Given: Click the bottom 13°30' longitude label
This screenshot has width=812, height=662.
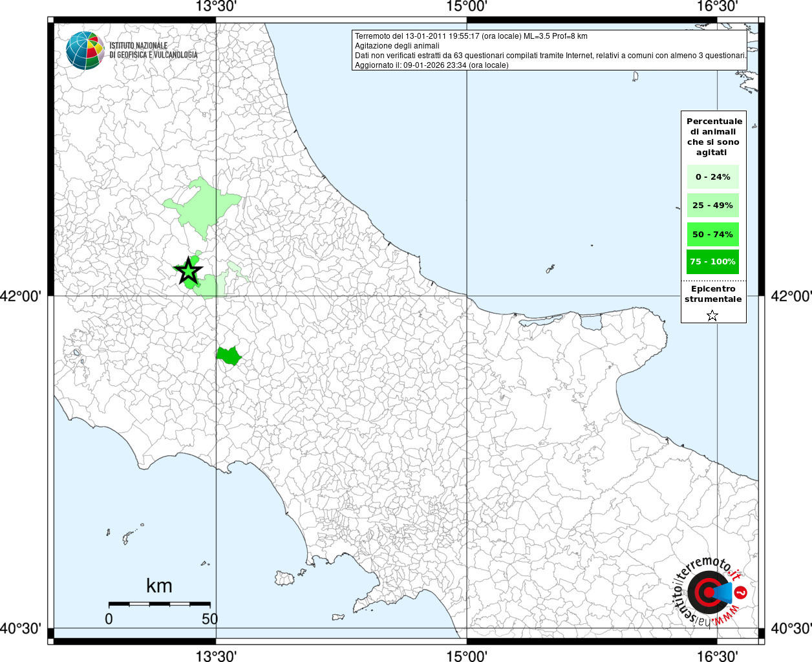Looking at the screenshot, I should (217, 656).
